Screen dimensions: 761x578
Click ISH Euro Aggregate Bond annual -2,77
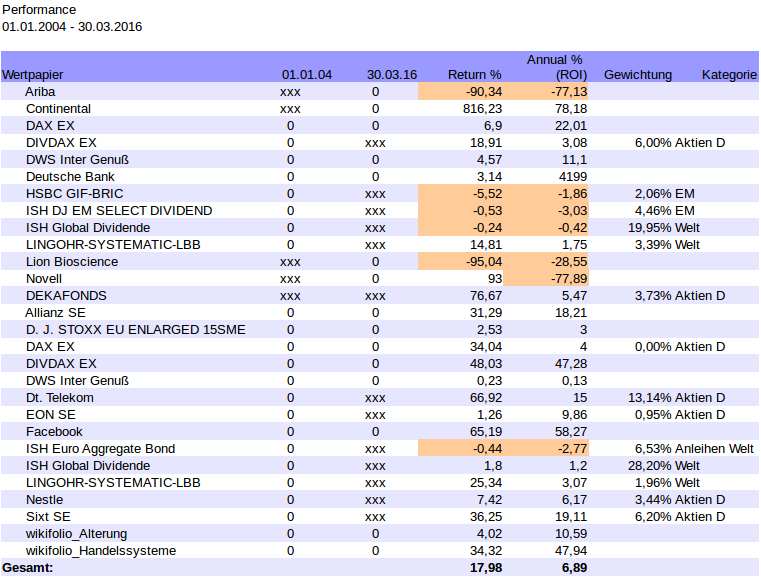click(573, 448)
